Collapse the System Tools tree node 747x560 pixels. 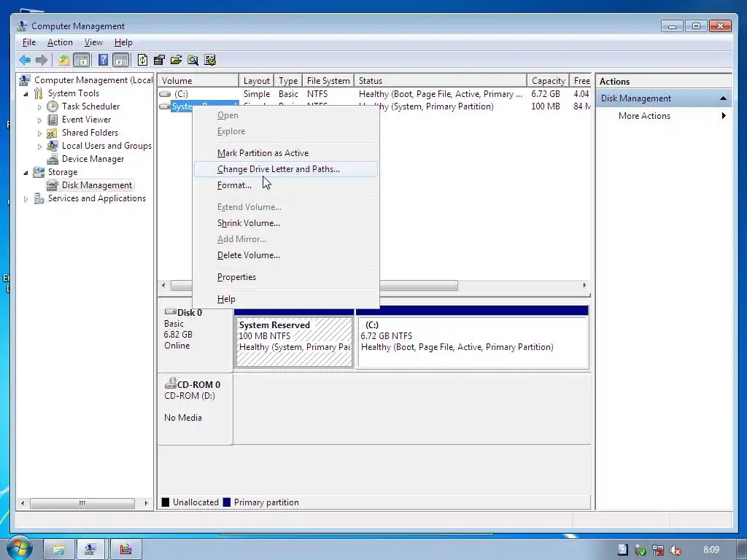26,94
